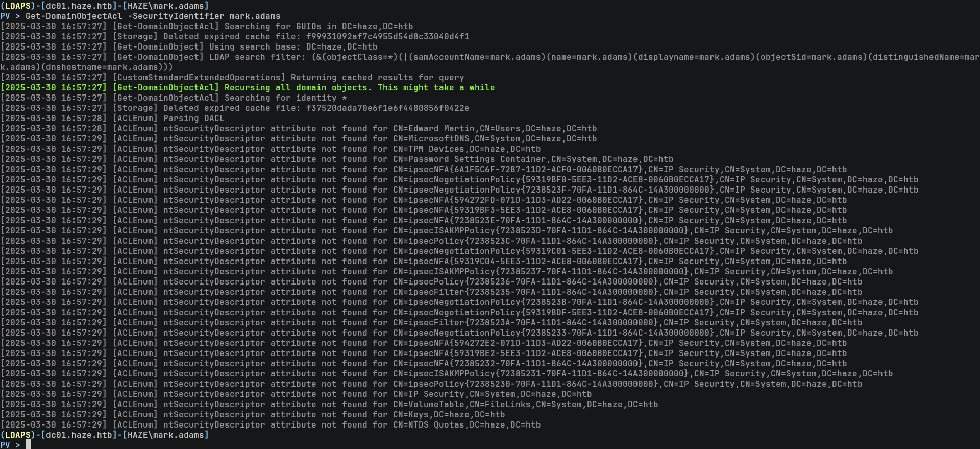Click the "CN=Keys,DC=haze" log entry

click(x=448, y=415)
